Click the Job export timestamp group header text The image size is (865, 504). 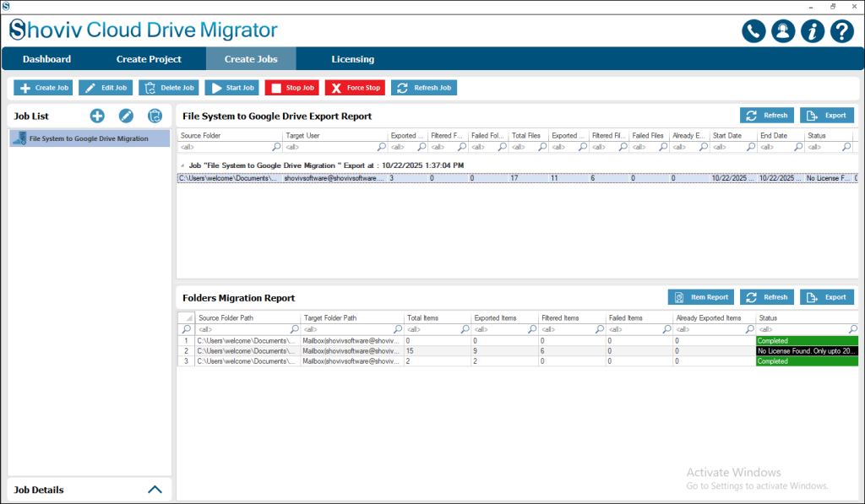point(326,165)
